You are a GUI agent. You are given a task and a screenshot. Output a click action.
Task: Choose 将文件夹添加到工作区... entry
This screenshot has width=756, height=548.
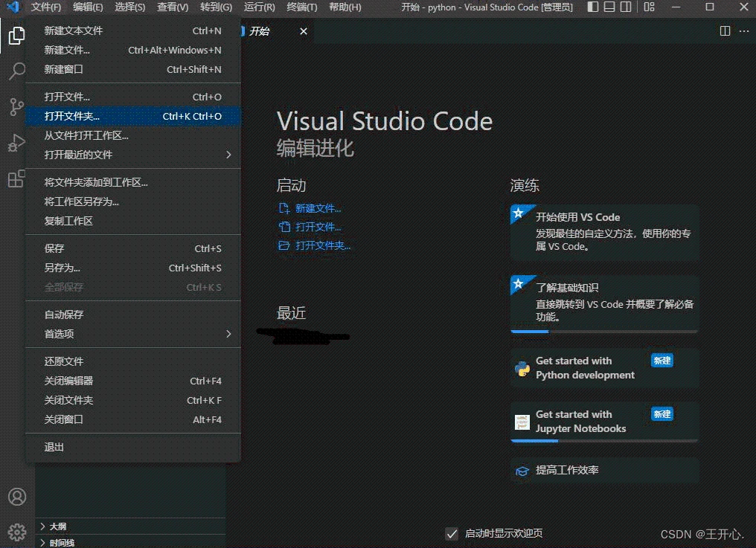(133, 182)
